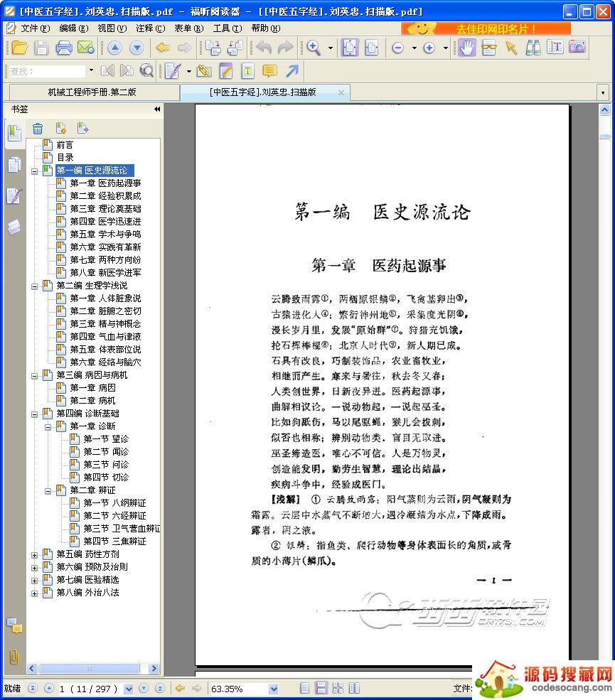This screenshot has height=700, width=615.
Task: Open the 注释 menu
Action: coord(151,28)
